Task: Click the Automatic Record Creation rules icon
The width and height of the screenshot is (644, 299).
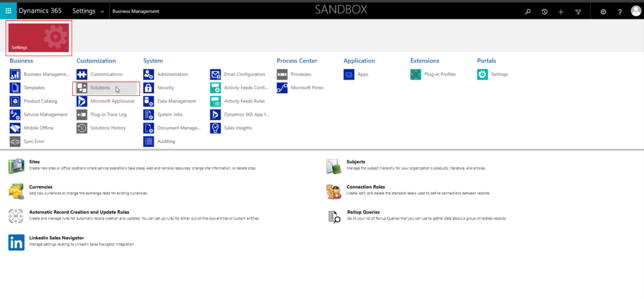Action: [x=16, y=216]
